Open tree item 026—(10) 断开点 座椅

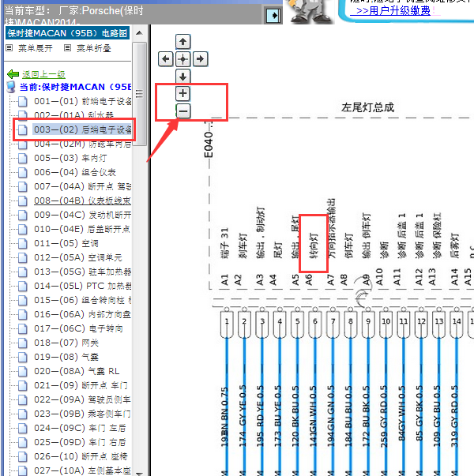pos(81,456)
